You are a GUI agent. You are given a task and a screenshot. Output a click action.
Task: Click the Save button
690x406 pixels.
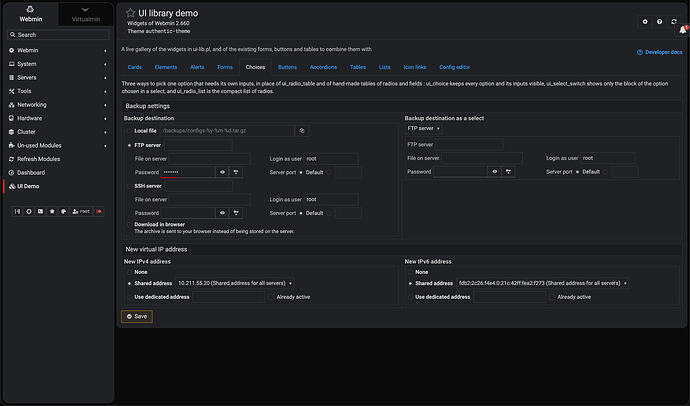[137, 316]
